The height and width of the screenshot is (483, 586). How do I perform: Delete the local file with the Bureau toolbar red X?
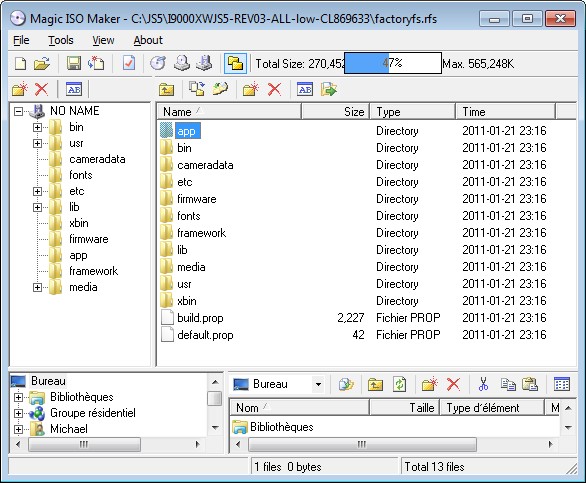(453, 384)
